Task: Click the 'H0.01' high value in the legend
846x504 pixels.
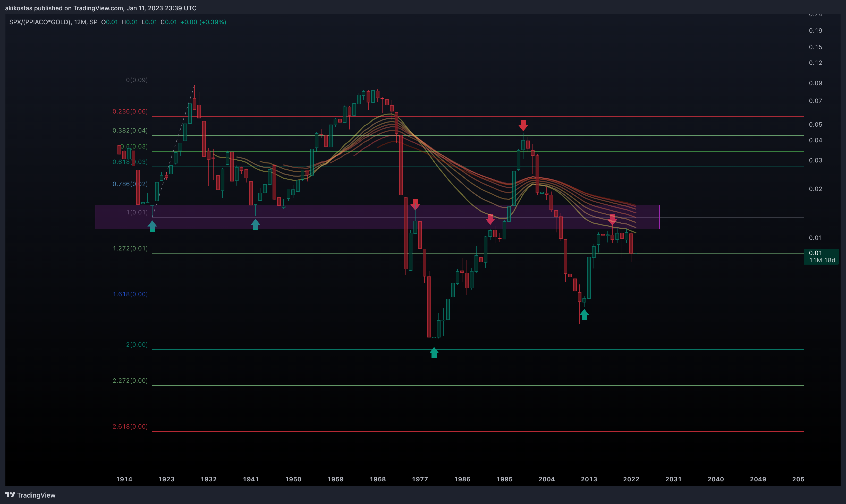Action: click(x=130, y=22)
